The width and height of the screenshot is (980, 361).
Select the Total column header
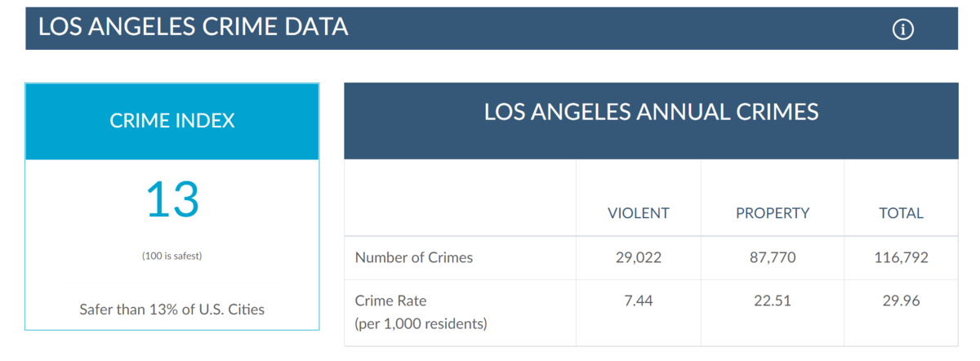[x=901, y=213]
